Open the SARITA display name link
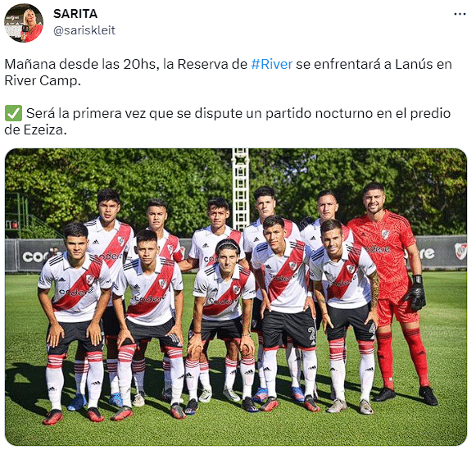Viewport: 476px width, 459px height. (75, 14)
